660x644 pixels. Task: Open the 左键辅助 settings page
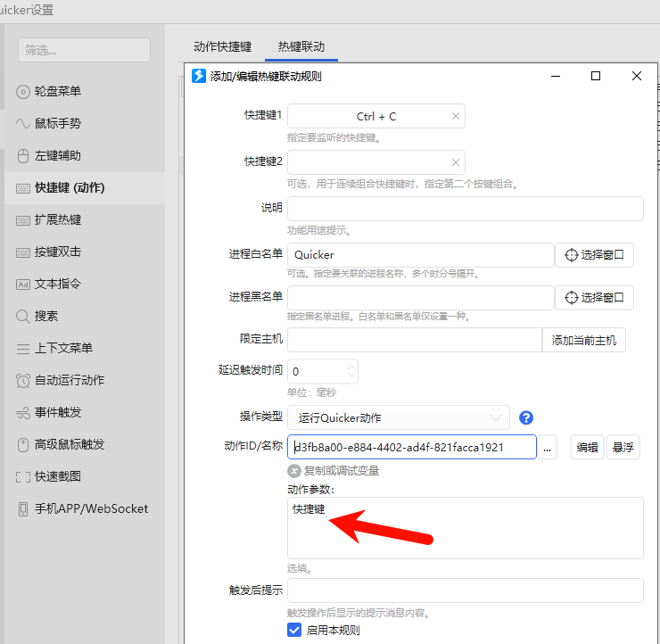pos(84,156)
